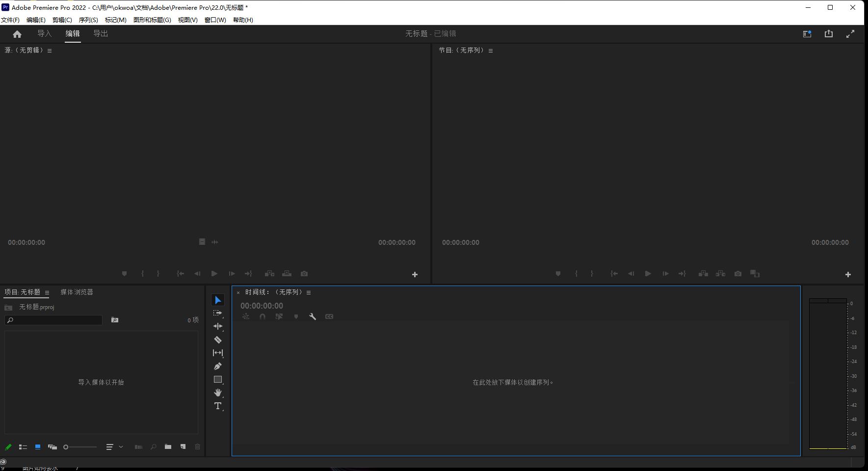Select the Ripple Edit tool

pyautogui.click(x=218, y=326)
